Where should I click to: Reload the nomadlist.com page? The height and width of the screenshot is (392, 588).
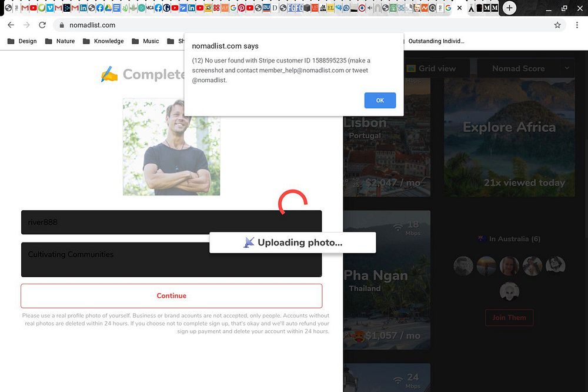(42, 25)
